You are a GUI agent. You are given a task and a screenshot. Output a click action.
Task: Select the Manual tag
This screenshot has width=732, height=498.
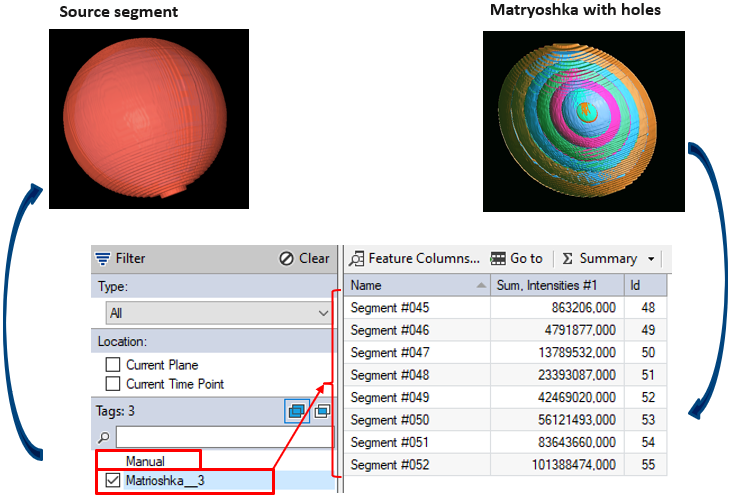point(146,461)
